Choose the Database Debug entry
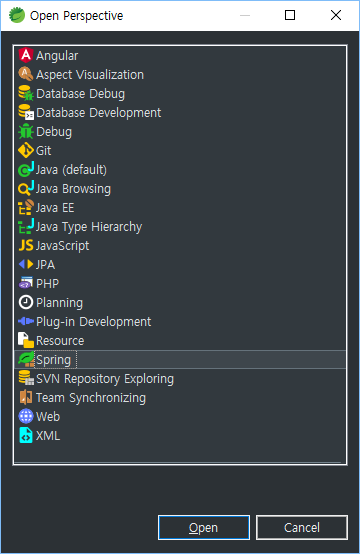 pyautogui.click(x=81, y=94)
